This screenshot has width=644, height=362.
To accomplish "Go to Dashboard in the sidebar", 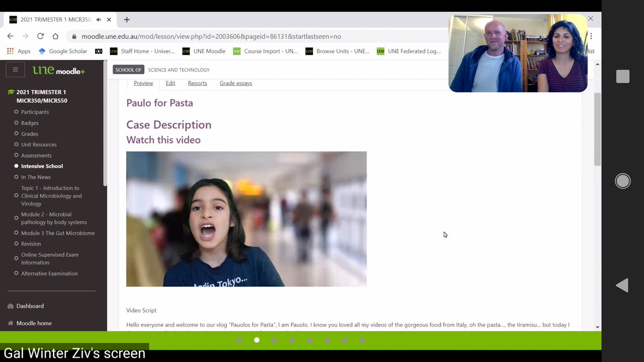I will pyautogui.click(x=30, y=306).
